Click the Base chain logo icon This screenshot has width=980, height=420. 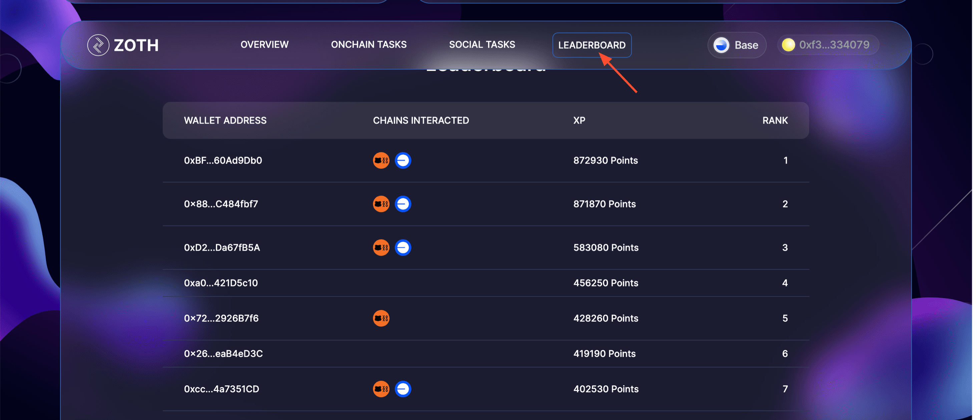[x=721, y=45]
